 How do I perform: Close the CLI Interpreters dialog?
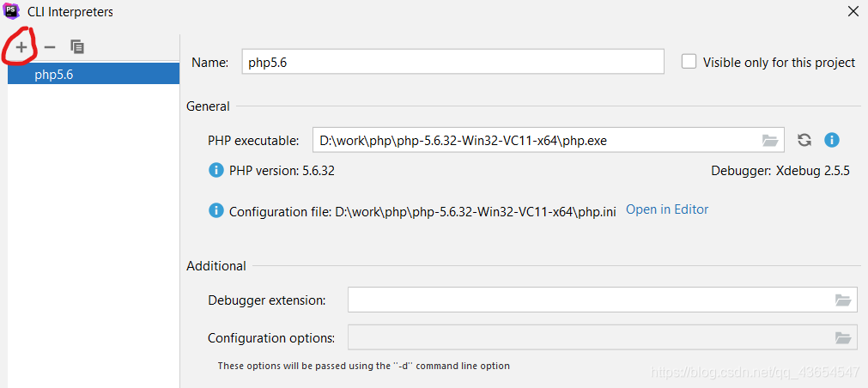click(x=853, y=12)
